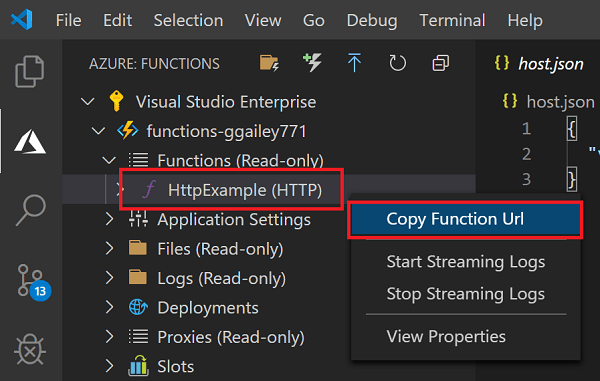
Task: Collapse the functions-ggailey771 node
Action: [98, 131]
